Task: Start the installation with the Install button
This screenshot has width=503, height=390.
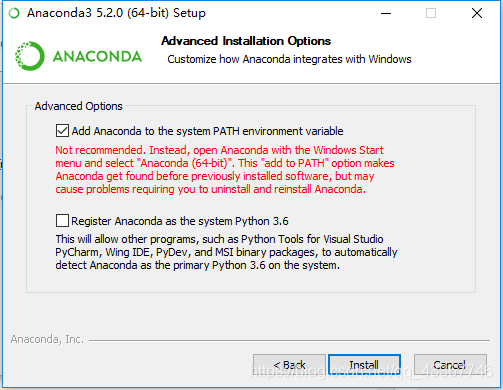Action: tap(364, 365)
